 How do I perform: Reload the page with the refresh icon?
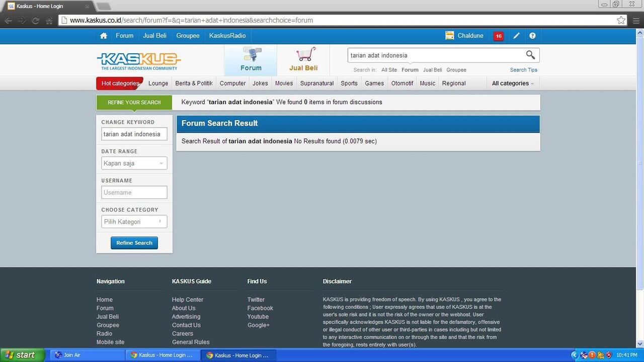pos(35,21)
